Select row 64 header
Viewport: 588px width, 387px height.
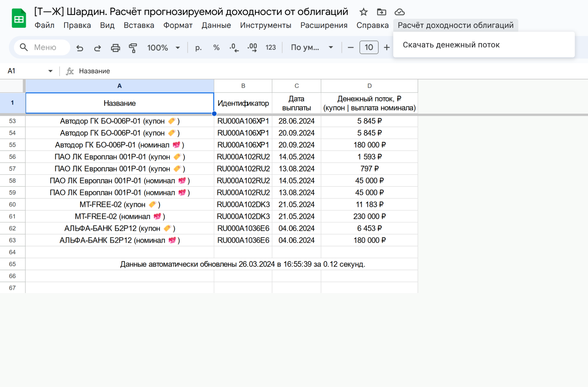[x=12, y=252]
